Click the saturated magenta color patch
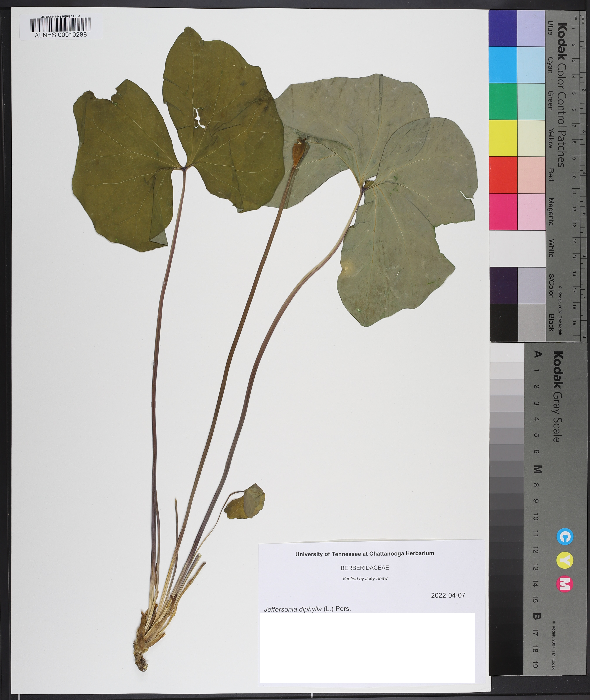The image size is (590, 700). [x=503, y=212]
